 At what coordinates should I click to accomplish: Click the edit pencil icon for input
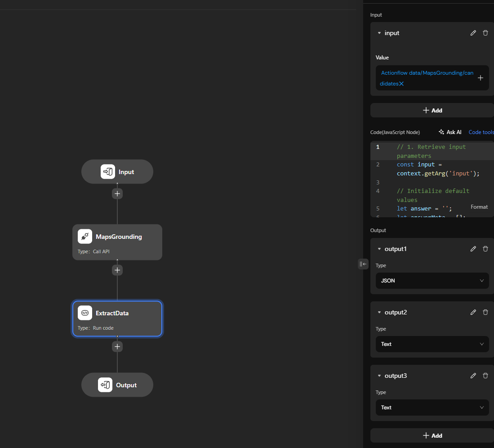pos(473,33)
